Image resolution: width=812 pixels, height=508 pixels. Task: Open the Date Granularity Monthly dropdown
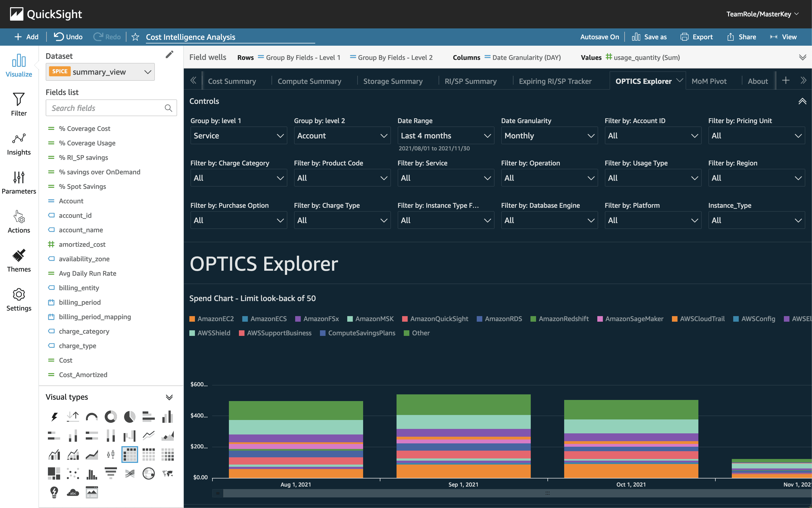[549, 135]
